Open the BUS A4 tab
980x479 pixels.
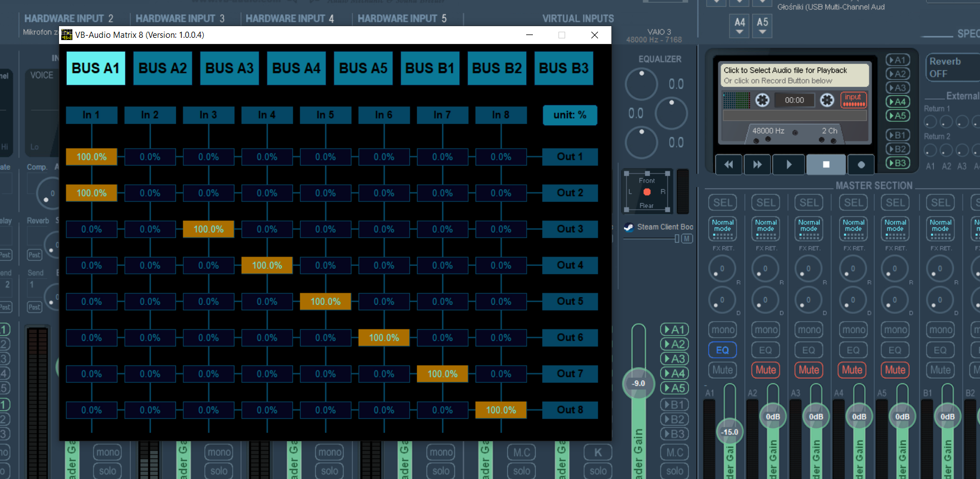tap(296, 68)
